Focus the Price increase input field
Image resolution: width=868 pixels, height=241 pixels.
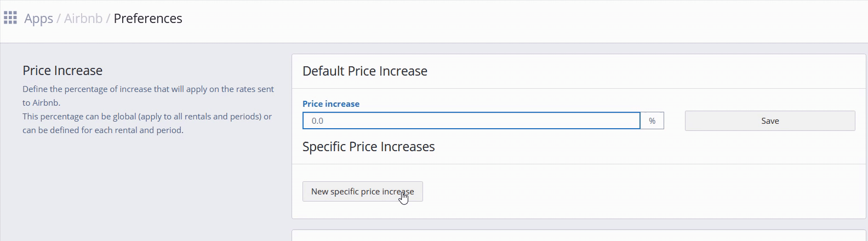point(471,120)
